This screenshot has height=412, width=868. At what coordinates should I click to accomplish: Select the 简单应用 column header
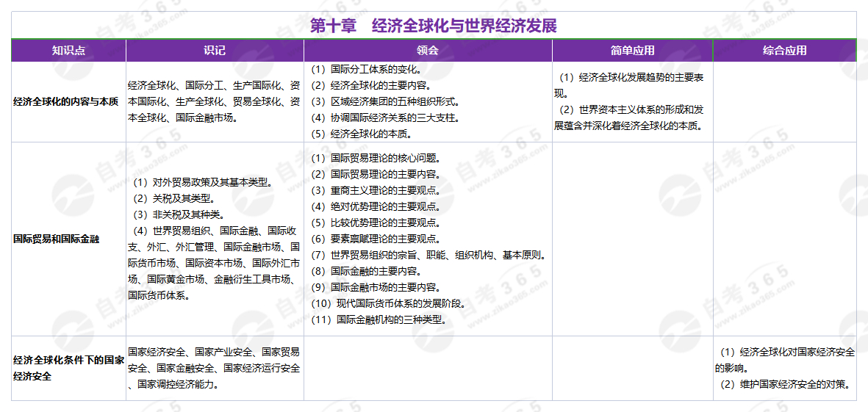pyautogui.click(x=632, y=51)
